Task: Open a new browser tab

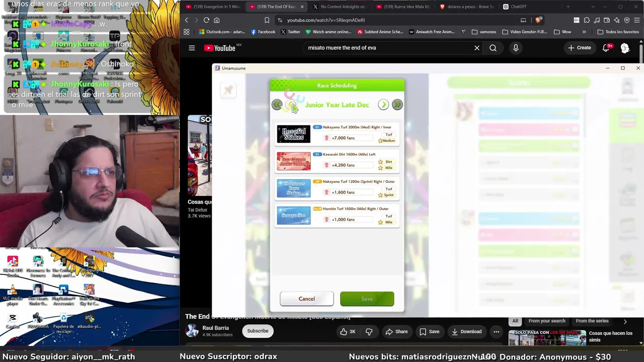Action: pyautogui.click(x=568, y=7)
